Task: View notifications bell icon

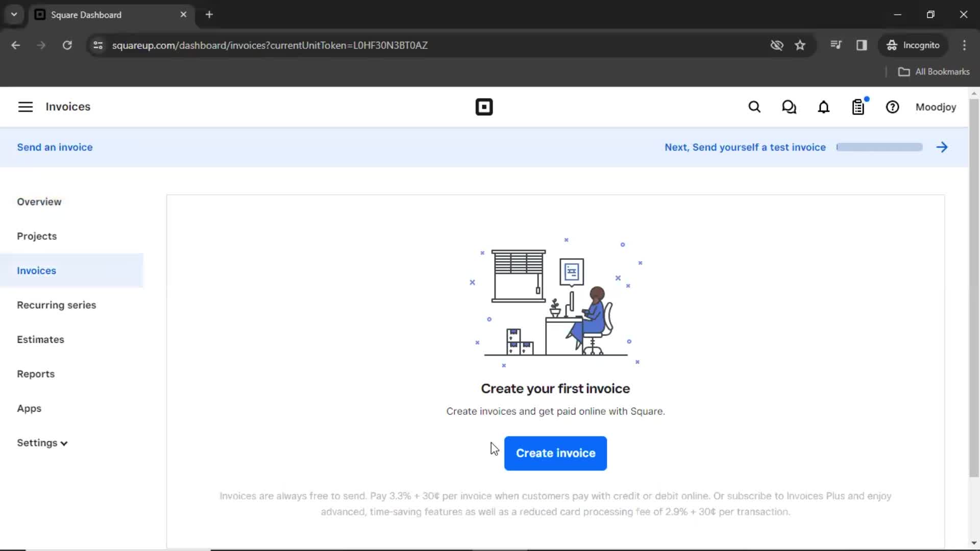Action: [x=823, y=107]
